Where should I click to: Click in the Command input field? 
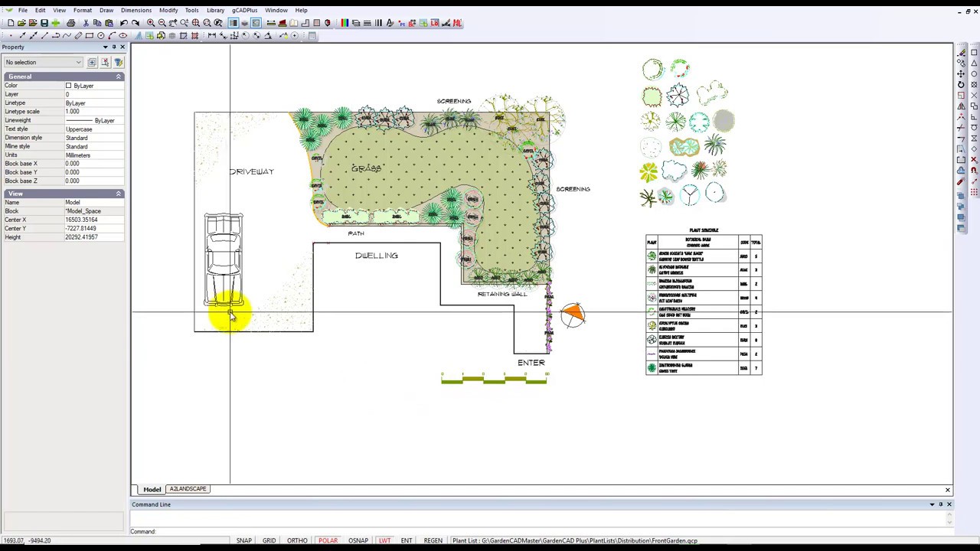[540, 531]
